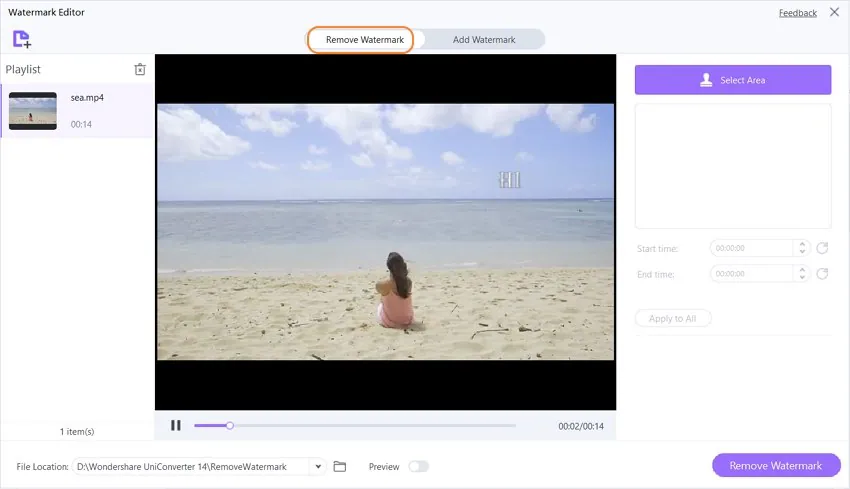The width and height of the screenshot is (850, 489).
Task: Click the File Location path field
Action: click(192, 466)
